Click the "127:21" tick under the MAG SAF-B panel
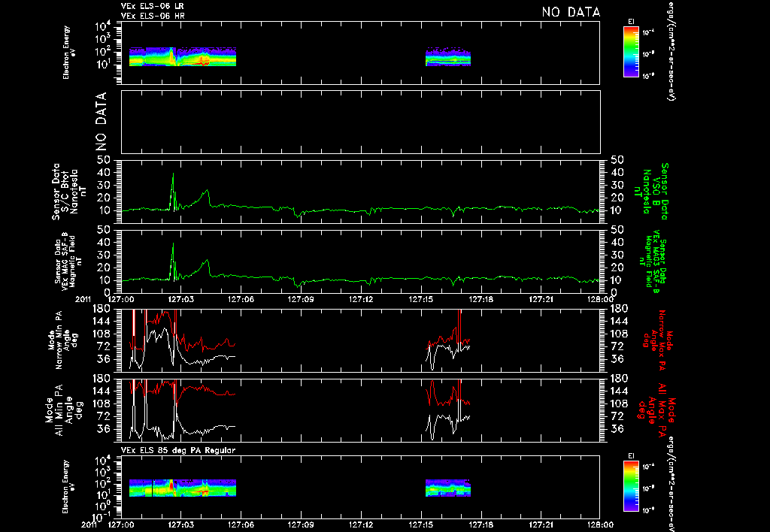 coord(541,299)
